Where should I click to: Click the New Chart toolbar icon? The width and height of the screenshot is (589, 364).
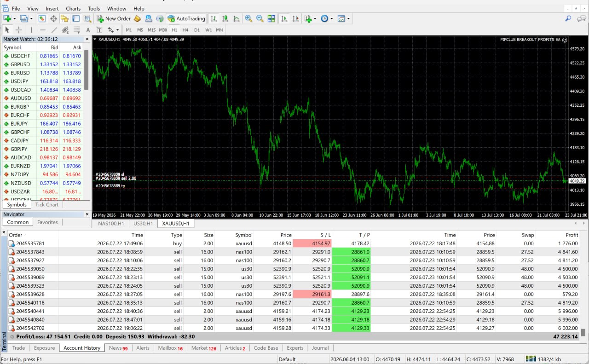(7, 18)
